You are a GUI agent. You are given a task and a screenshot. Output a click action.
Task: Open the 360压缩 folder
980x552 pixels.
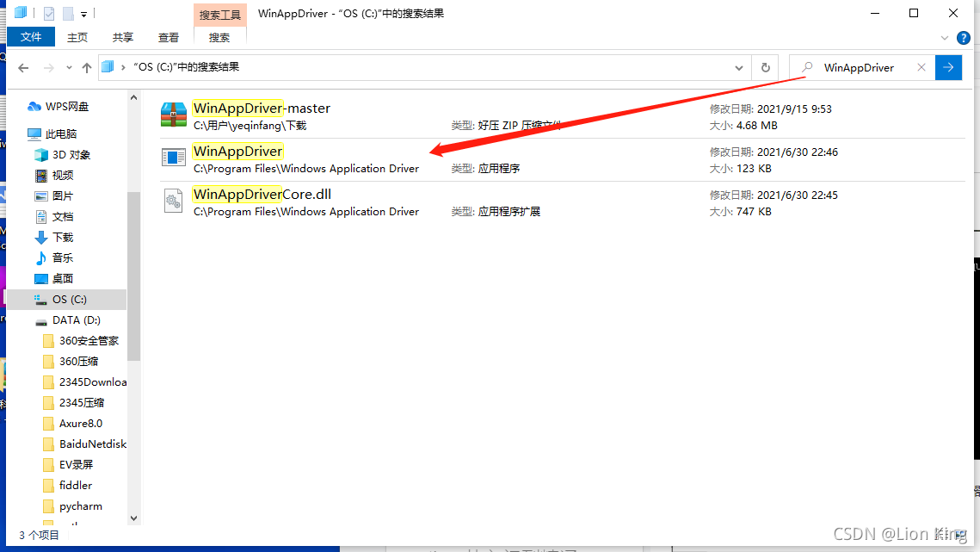78,361
